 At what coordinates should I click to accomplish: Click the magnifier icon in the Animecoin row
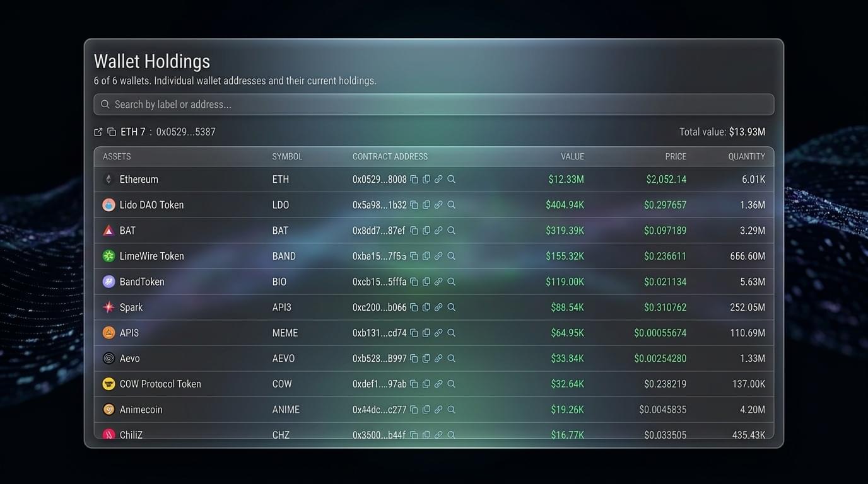pyautogui.click(x=451, y=410)
